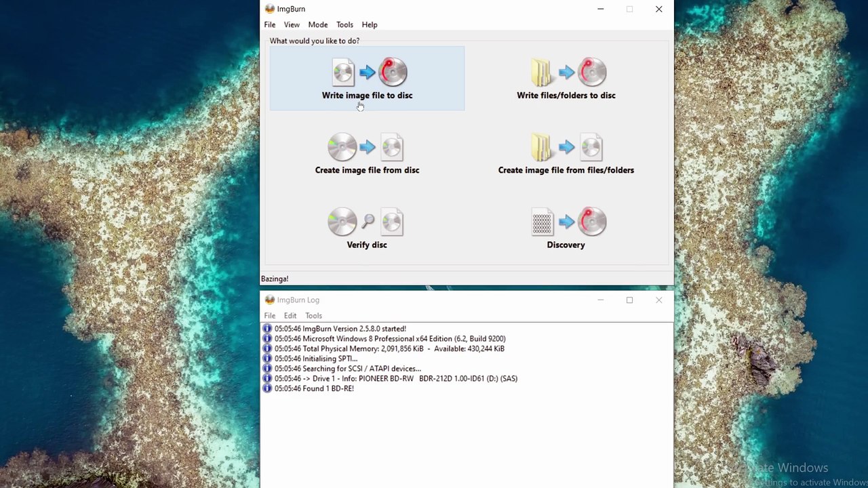Maximize the ImgBurn Log window
Viewport: 868px width, 488px height.
tap(629, 300)
